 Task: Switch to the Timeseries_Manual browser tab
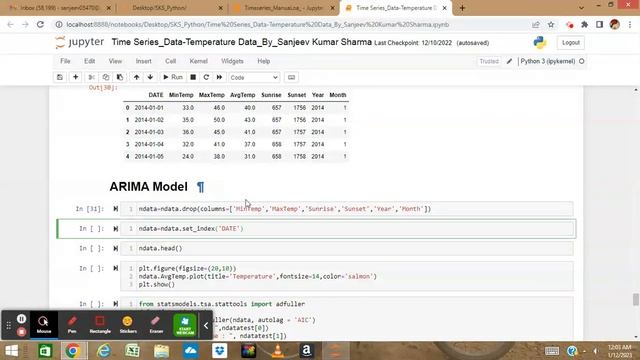(284, 8)
